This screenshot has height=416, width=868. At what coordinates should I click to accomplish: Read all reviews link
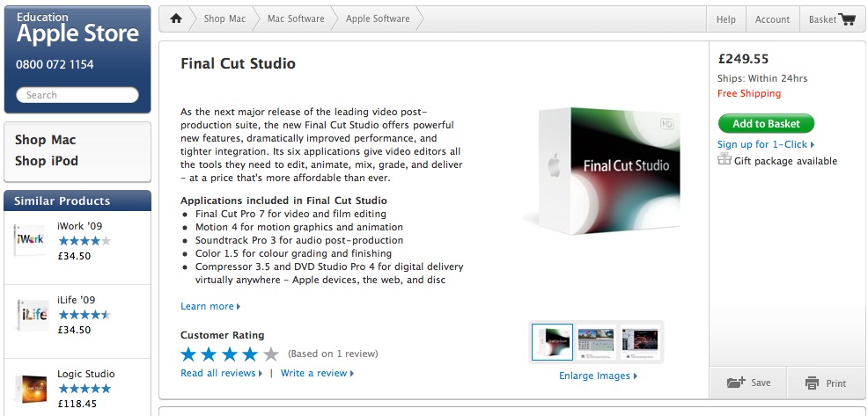coord(222,373)
